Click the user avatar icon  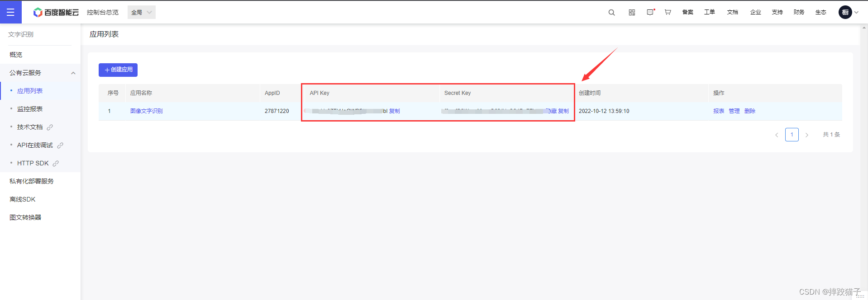[x=845, y=12]
